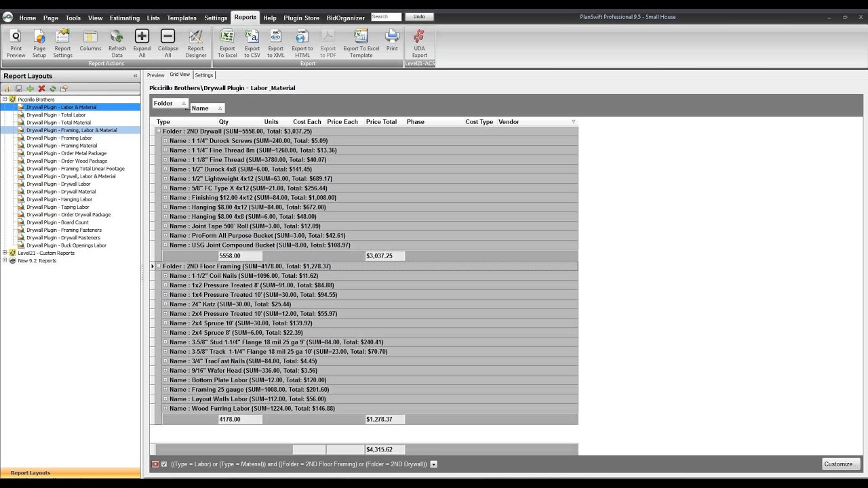Viewport: 868px width, 488px height.
Task: Click Refresh Data
Action: [117, 43]
